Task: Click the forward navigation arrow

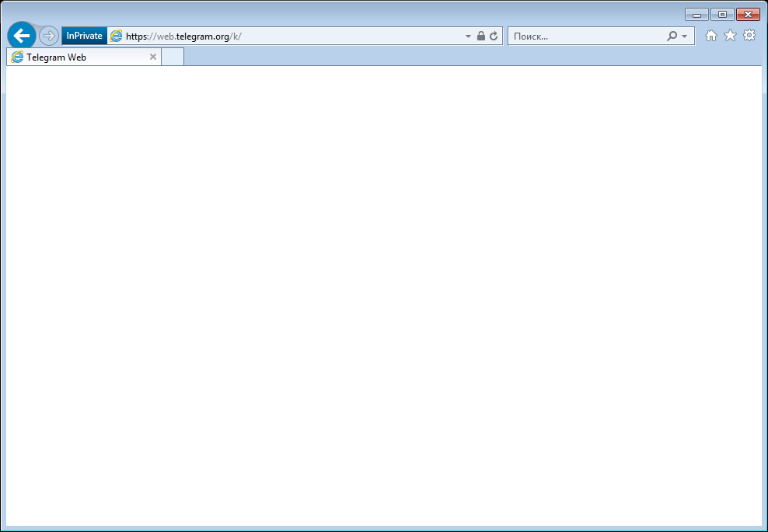Action: [x=48, y=36]
